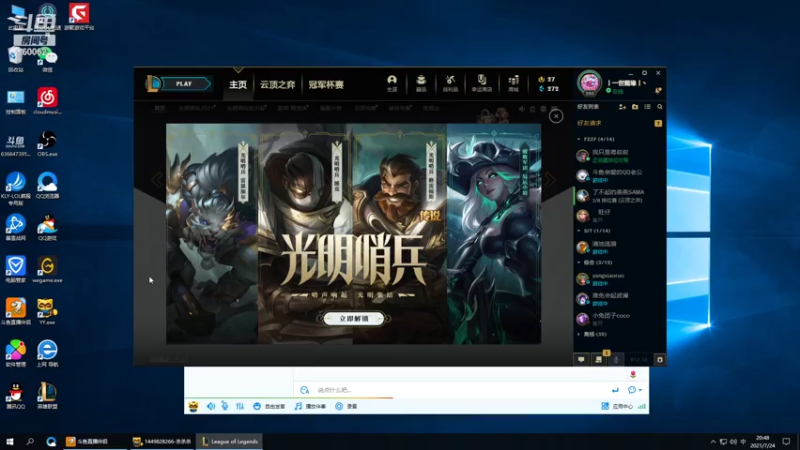The image size is (800, 450).
Task: Show the next promo slide arrow
Action: click(550, 180)
